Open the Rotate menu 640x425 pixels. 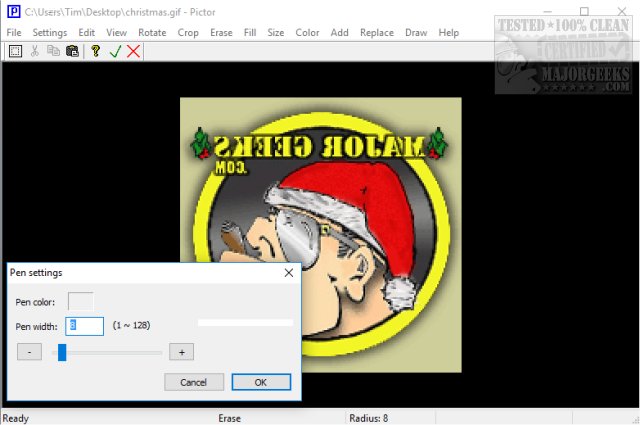(152, 33)
